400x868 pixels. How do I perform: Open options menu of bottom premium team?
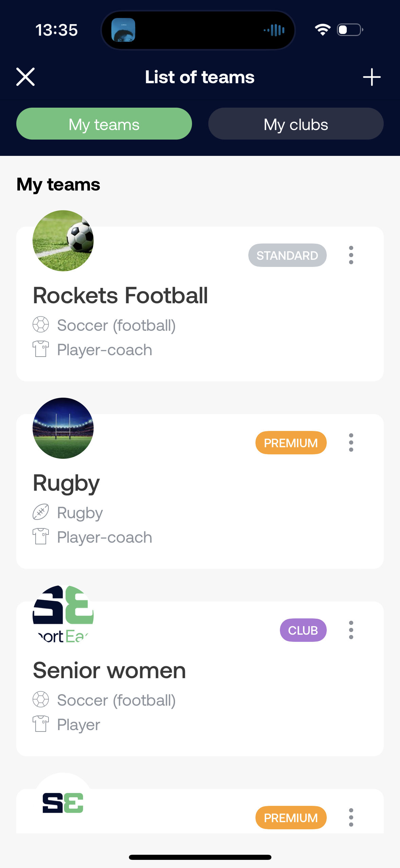pos(351,817)
